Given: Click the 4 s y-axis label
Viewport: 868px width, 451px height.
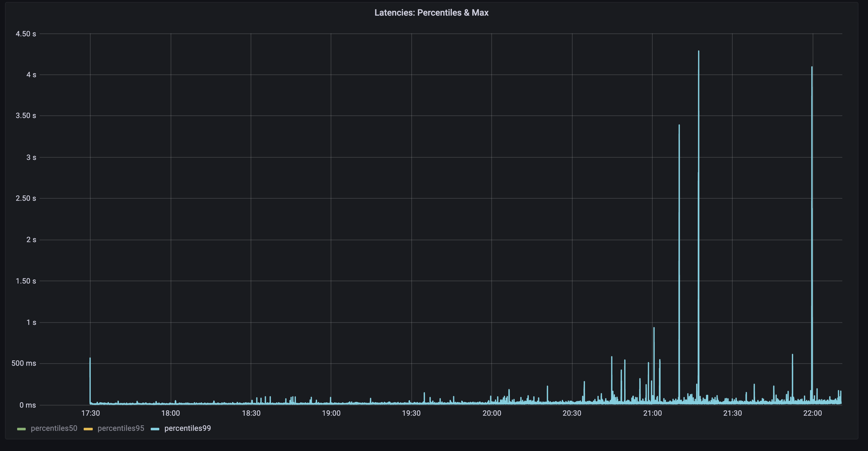Looking at the screenshot, I should (31, 75).
